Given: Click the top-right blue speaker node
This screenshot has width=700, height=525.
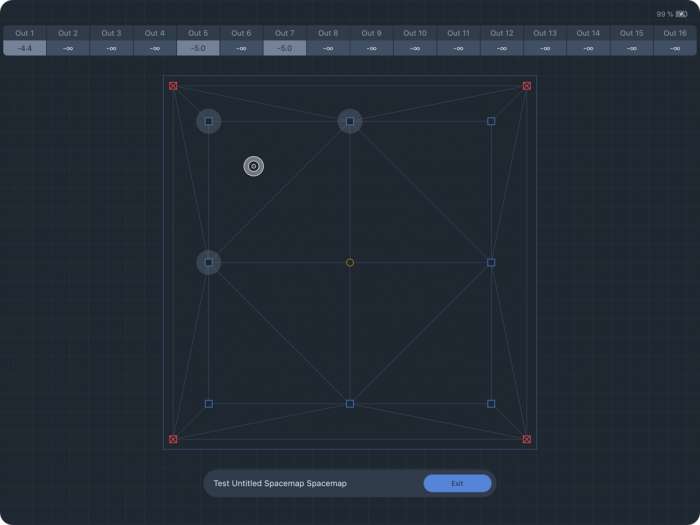Looking at the screenshot, I should point(491,122).
